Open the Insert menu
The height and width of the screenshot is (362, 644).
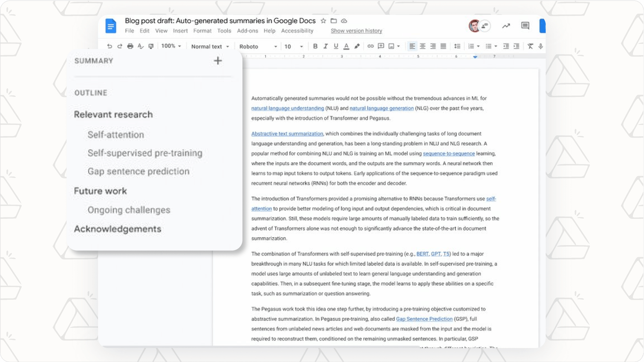180,31
